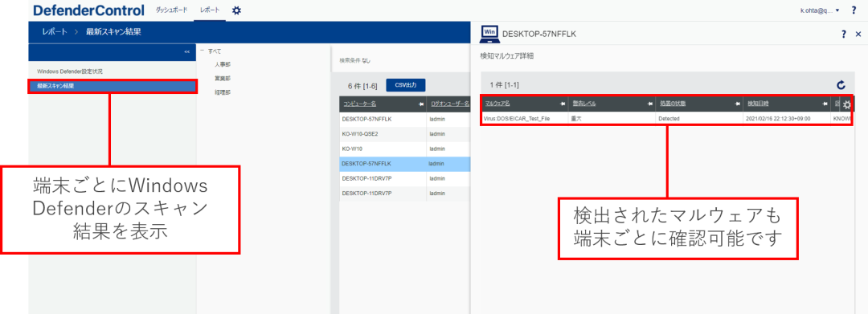Open the k.ohta account dropdown

[820, 10]
